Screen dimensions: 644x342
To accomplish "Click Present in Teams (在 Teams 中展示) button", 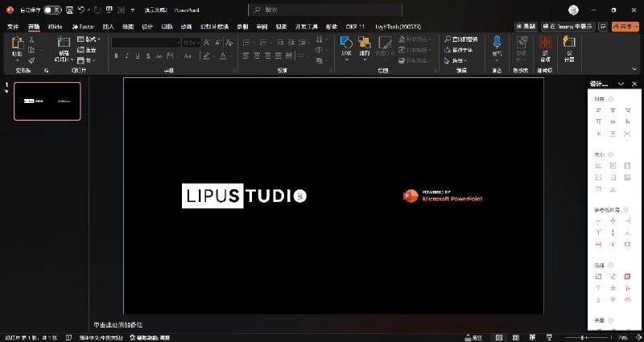I will (568, 27).
